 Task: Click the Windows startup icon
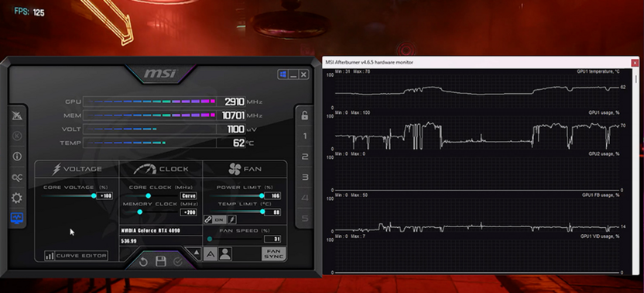(x=283, y=74)
